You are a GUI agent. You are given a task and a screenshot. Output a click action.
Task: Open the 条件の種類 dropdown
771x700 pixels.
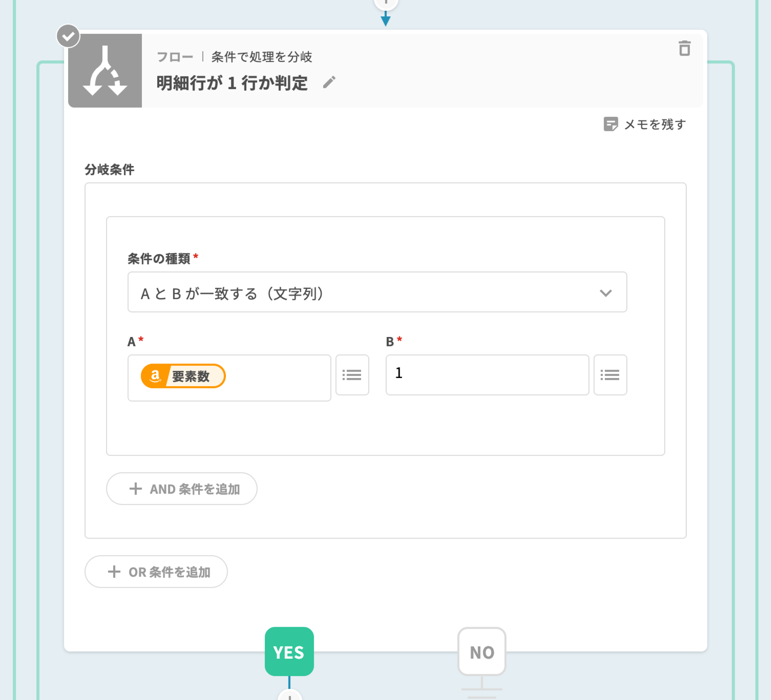click(x=377, y=292)
